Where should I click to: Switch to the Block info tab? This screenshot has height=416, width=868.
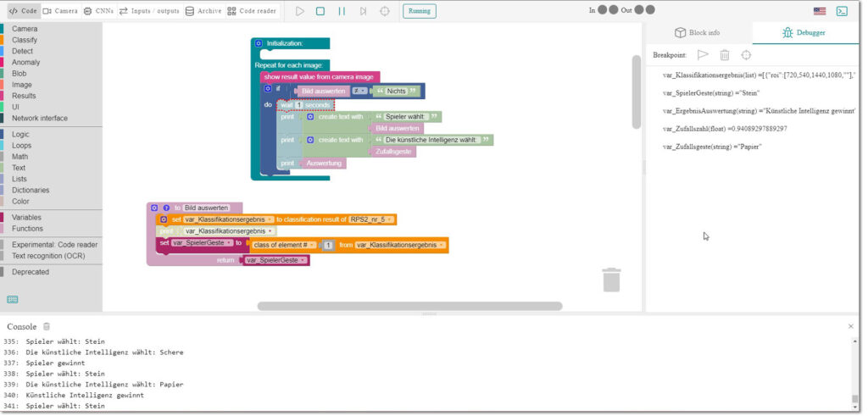point(697,33)
